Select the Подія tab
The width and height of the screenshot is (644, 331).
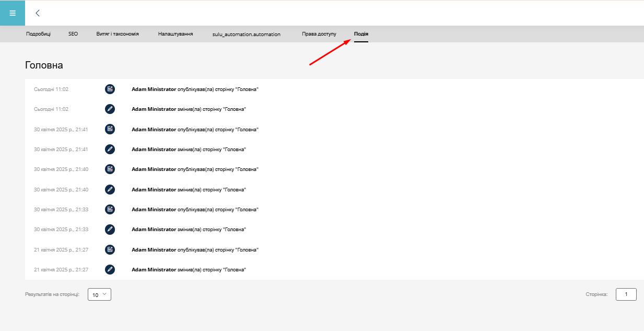[x=361, y=34]
